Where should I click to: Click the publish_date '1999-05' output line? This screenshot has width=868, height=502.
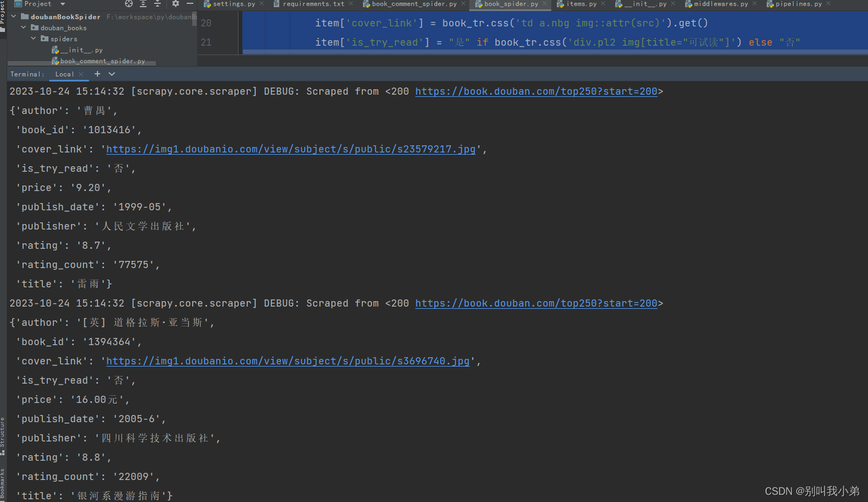coord(94,207)
